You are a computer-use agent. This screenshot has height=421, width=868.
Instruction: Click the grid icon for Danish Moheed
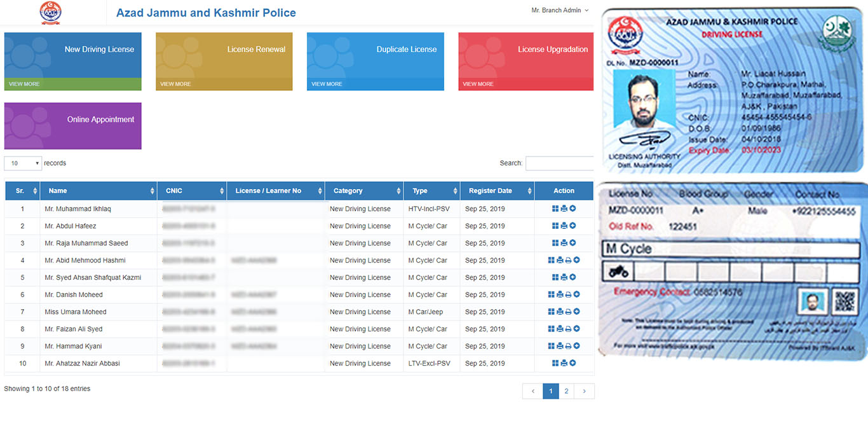pyautogui.click(x=551, y=294)
